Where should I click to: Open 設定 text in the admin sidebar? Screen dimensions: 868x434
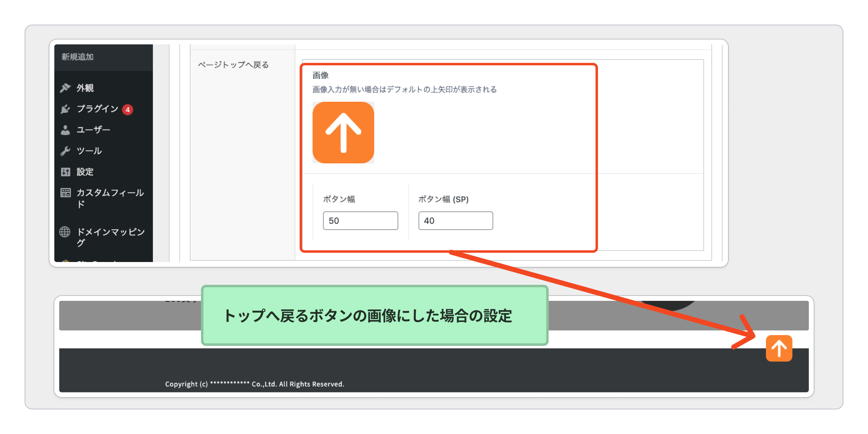(x=85, y=172)
